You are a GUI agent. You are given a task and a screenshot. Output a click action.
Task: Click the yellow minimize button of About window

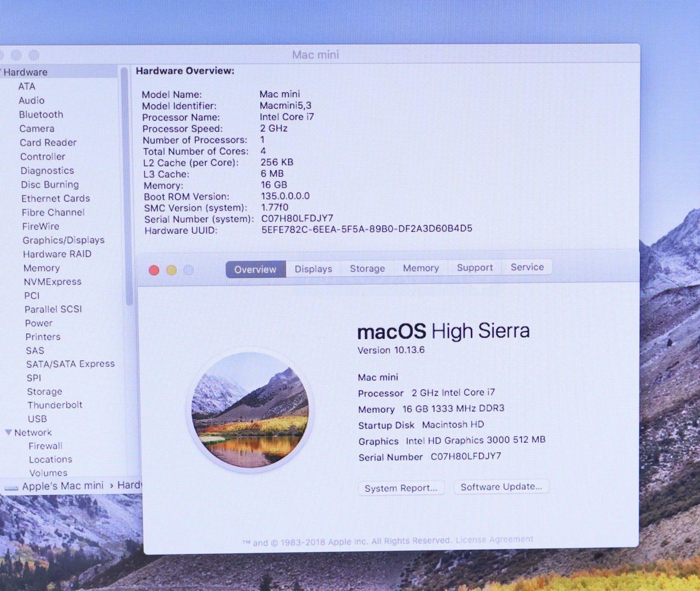(x=171, y=271)
